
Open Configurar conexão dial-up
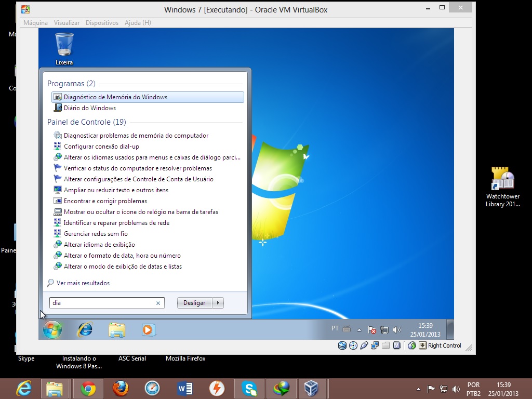(96, 146)
